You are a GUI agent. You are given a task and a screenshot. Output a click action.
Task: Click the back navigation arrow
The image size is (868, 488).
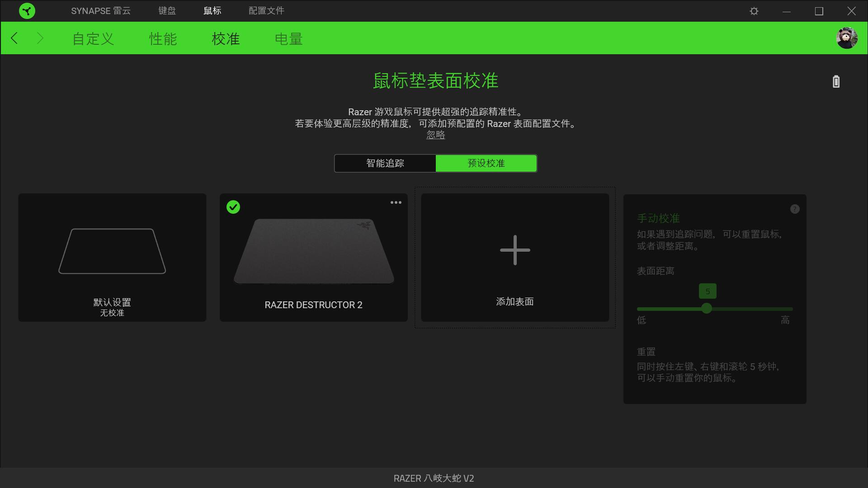(x=14, y=38)
